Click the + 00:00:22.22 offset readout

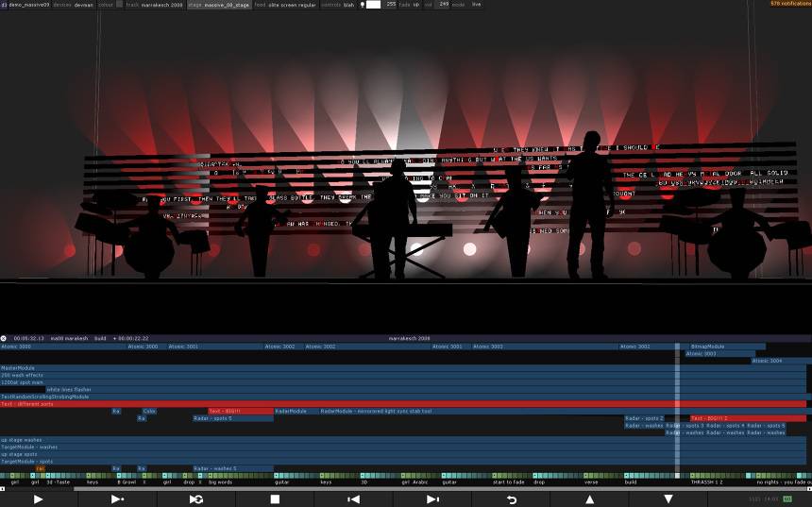(x=130, y=338)
